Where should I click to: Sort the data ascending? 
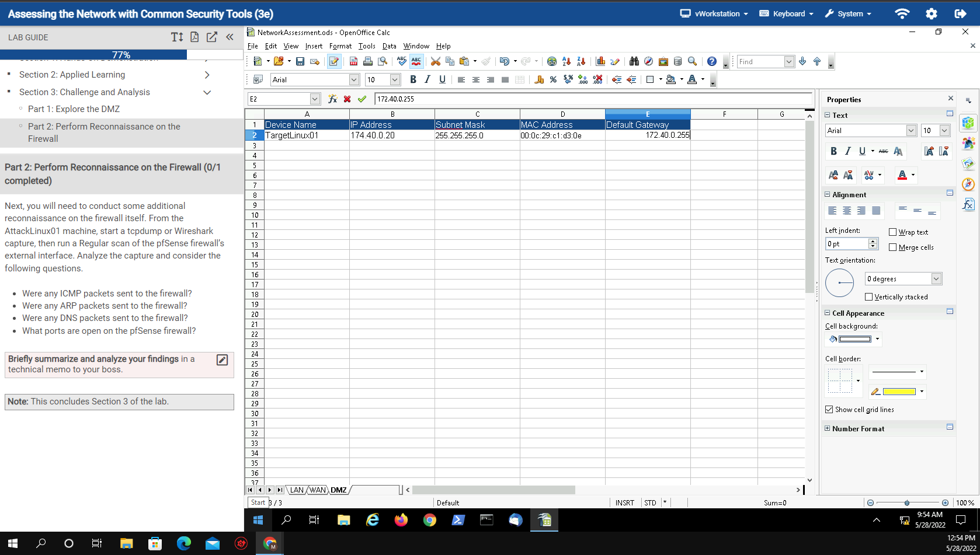coord(567,61)
